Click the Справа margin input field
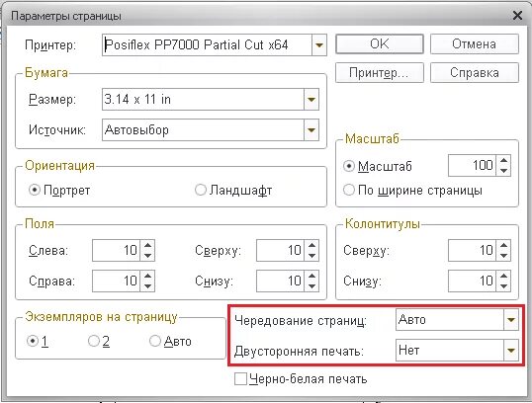The height and width of the screenshot is (403, 532). pos(117,281)
